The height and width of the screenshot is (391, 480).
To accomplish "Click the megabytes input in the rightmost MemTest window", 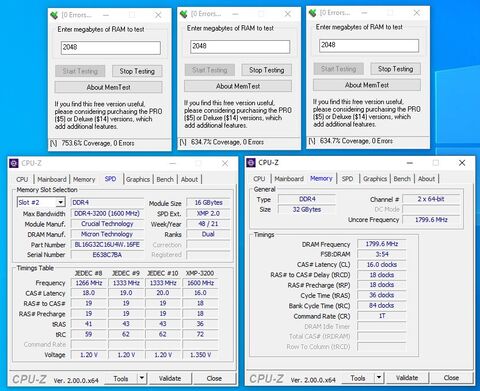I will (x=369, y=45).
